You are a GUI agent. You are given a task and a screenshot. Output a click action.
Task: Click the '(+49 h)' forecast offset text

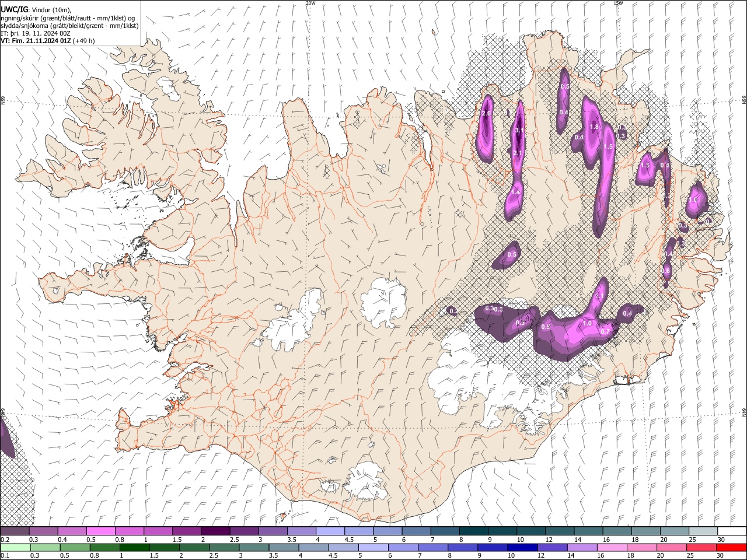84,41
